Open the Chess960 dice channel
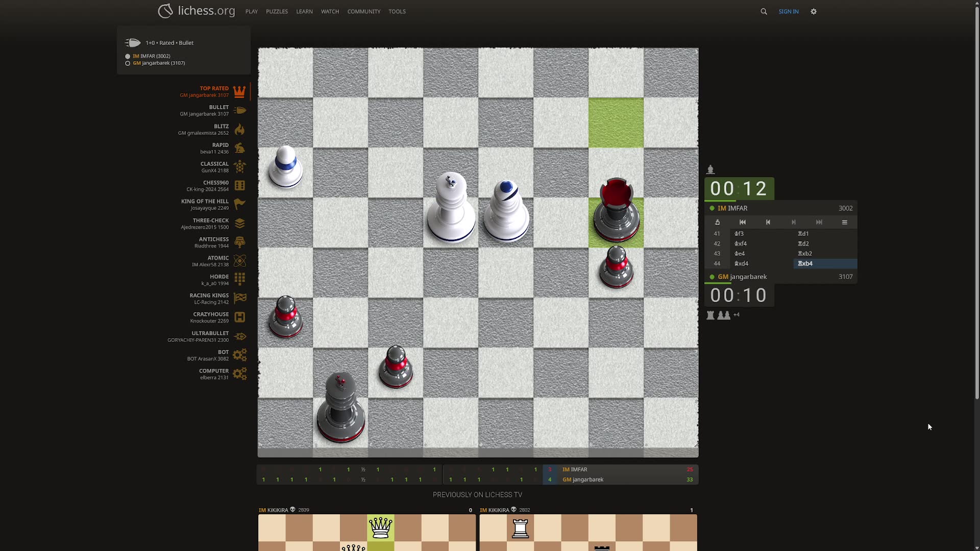The width and height of the screenshot is (980, 551). click(239, 186)
